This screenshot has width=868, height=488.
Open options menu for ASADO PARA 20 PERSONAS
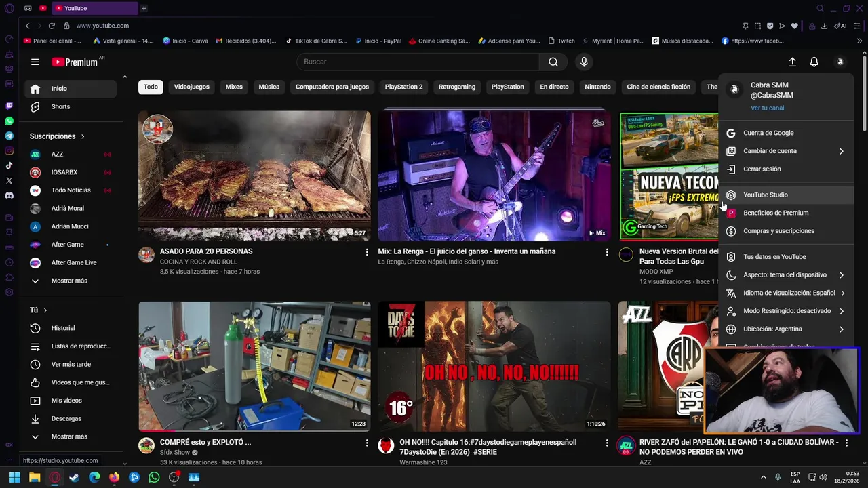point(367,252)
